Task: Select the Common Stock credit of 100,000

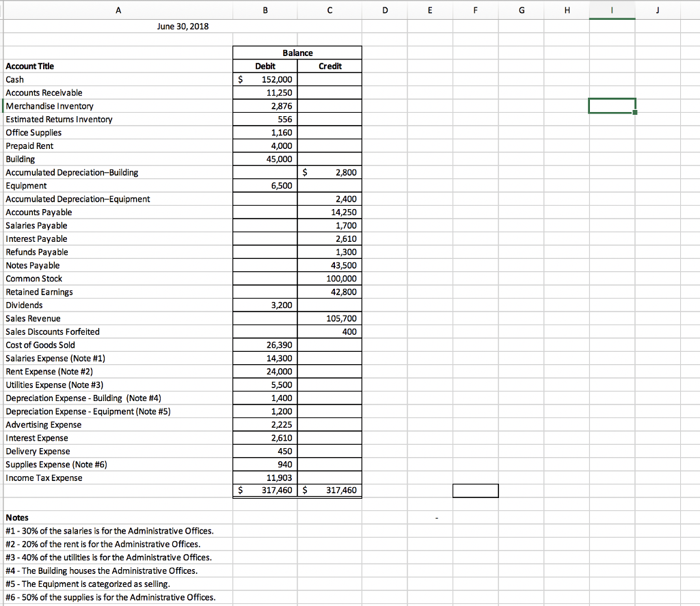Action: tap(329, 278)
